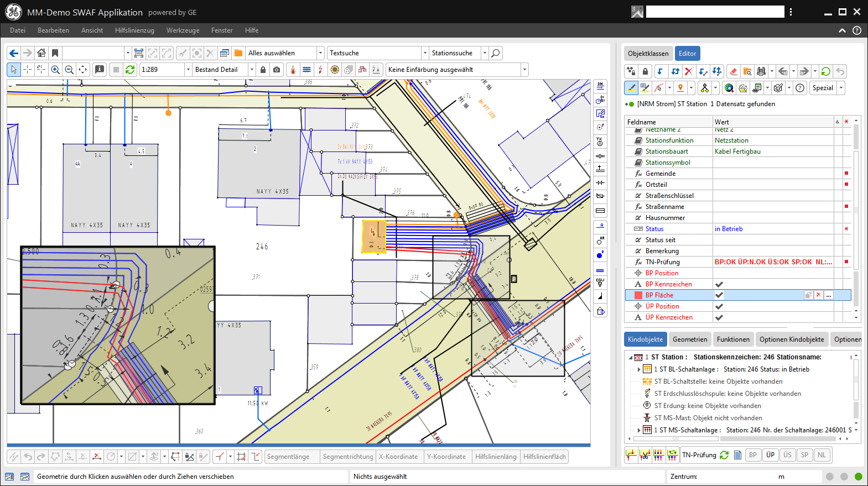Open the Keine Einfärbung ausgewählt dropdown
Image resolution: width=868 pixels, height=486 pixels.
point(524,70)
